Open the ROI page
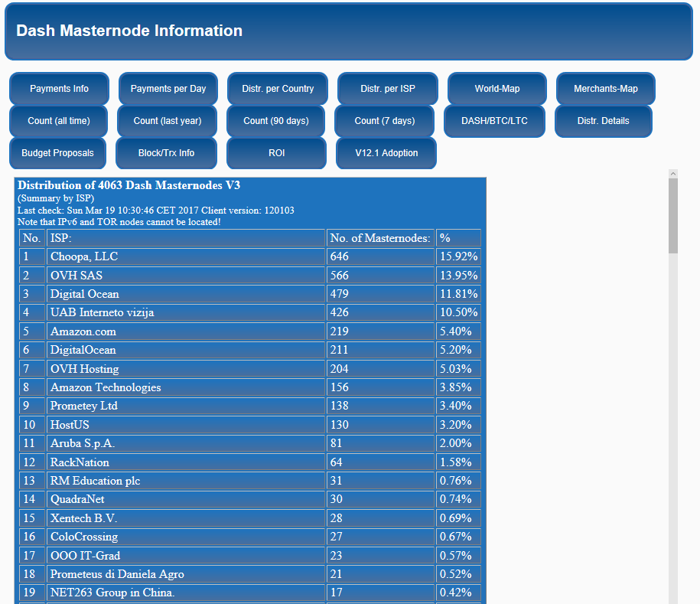Viewport: 700px width, 604px height. [x=276, y=153]
